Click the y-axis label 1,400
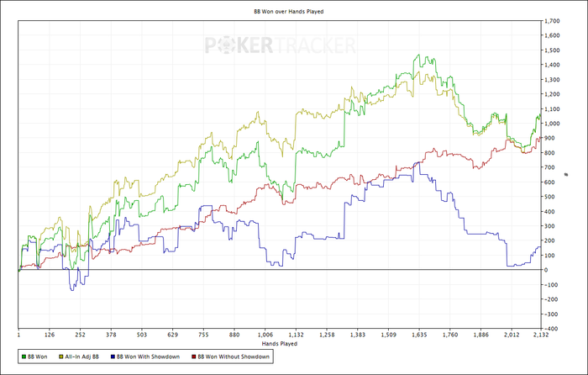The height and width of the screenshot is (375, 588). pyautogui.click(x=553, y=65)
